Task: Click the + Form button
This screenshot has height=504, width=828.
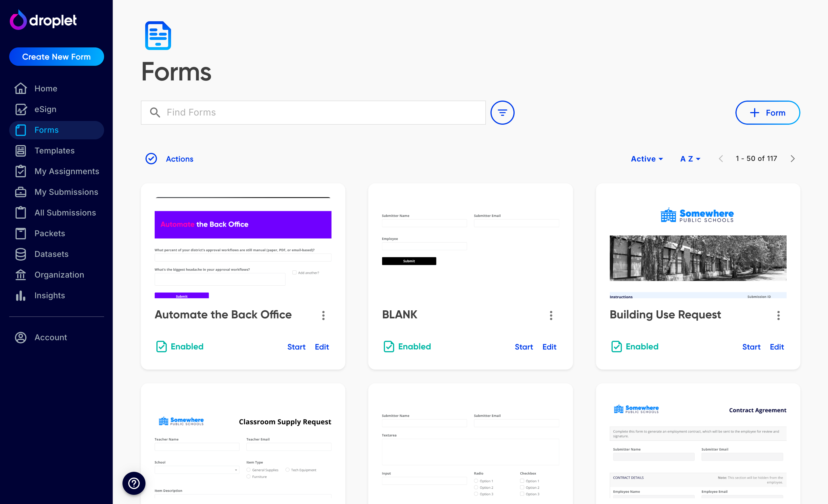Action: pyautogui.click(x=768, y=112)
